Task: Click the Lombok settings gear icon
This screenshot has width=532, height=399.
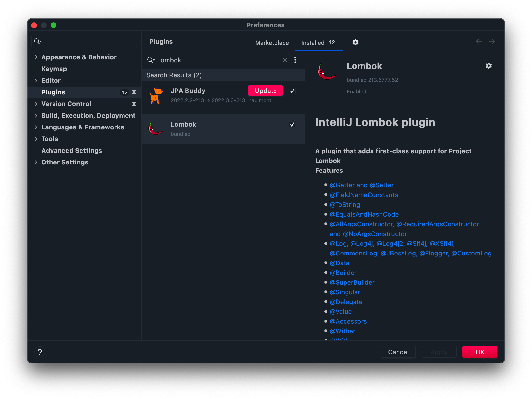Action: pos(489,66)
